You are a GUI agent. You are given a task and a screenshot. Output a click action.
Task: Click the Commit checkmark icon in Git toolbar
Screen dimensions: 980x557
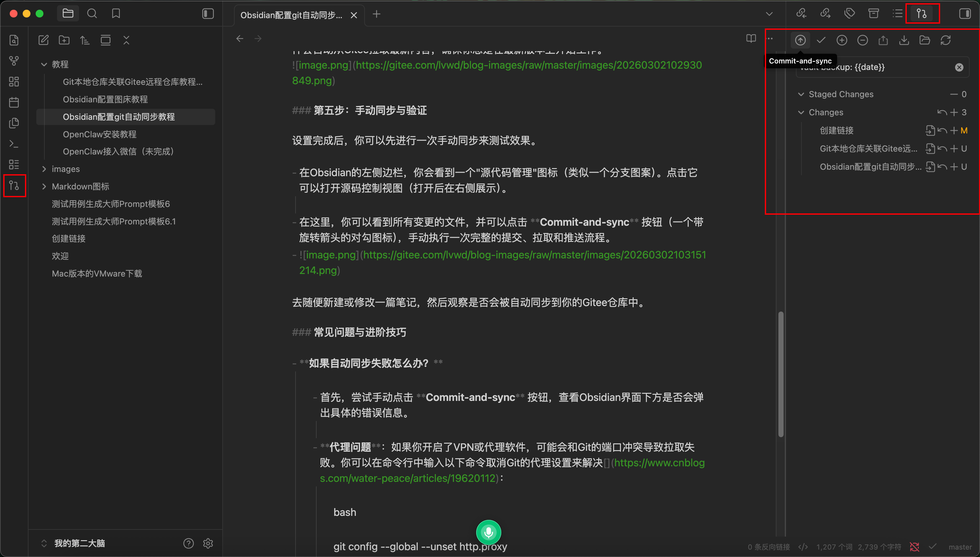[x=821, y=40]
